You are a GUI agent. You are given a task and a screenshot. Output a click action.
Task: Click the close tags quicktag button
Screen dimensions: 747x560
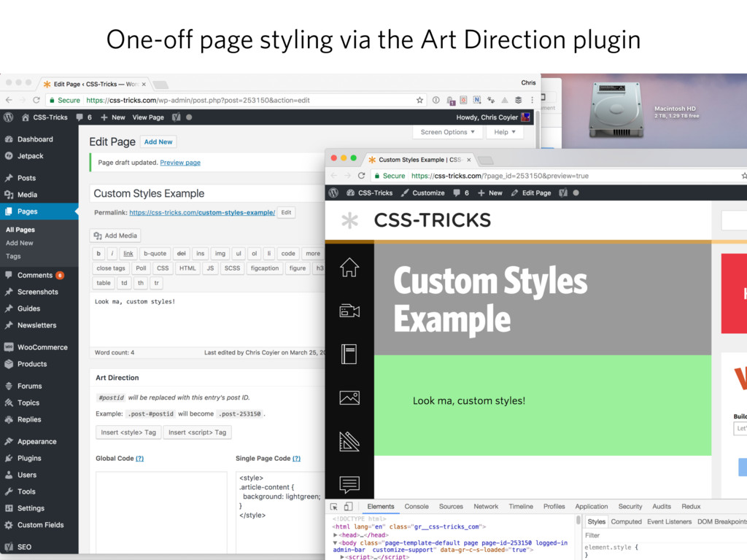tap(111, 268)
